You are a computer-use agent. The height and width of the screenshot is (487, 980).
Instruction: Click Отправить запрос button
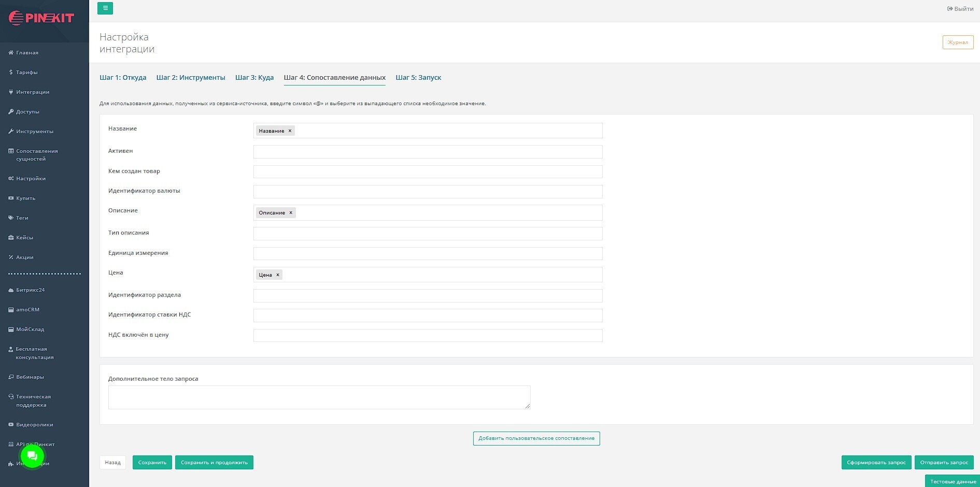point(944,463)
